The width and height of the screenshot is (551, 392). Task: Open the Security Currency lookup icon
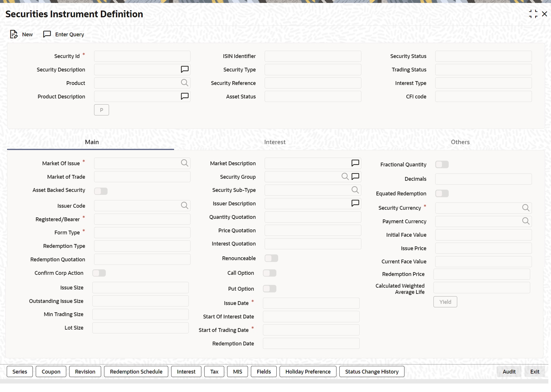(526, 208)
